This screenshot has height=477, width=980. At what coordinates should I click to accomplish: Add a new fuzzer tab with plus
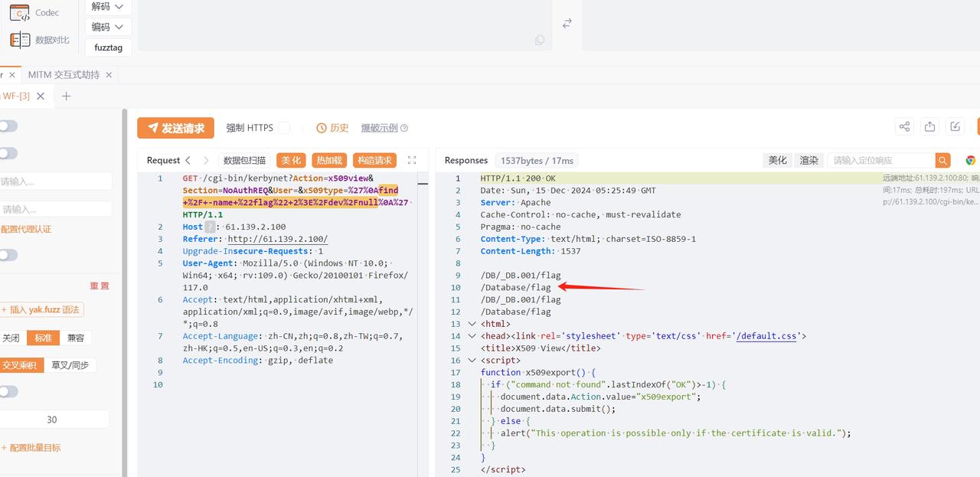click(66, 96)
